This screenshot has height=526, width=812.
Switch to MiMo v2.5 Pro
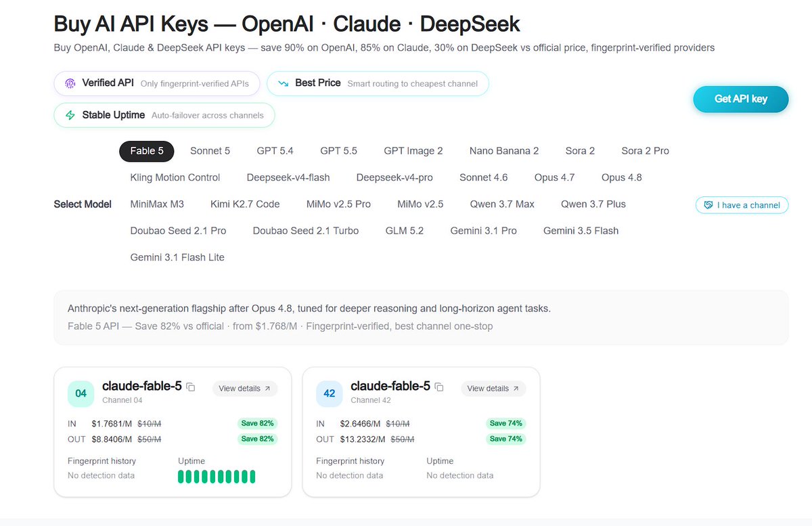pyautogui.click(x=338, y=204)
